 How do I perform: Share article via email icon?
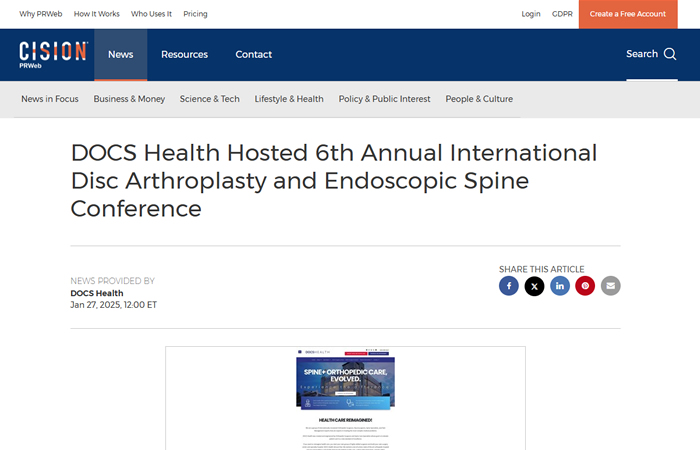(x=611, y=286)
